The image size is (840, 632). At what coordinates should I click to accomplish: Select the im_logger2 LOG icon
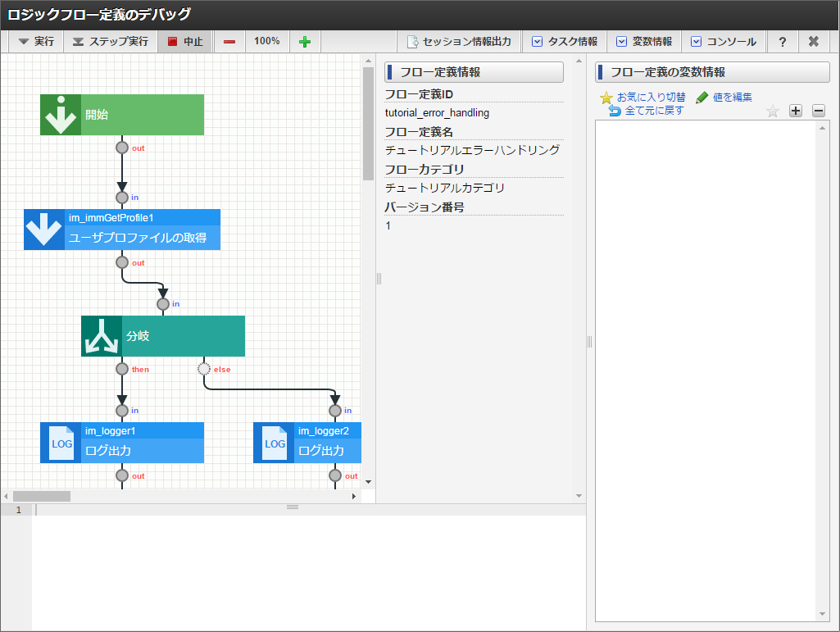point(274,443)
